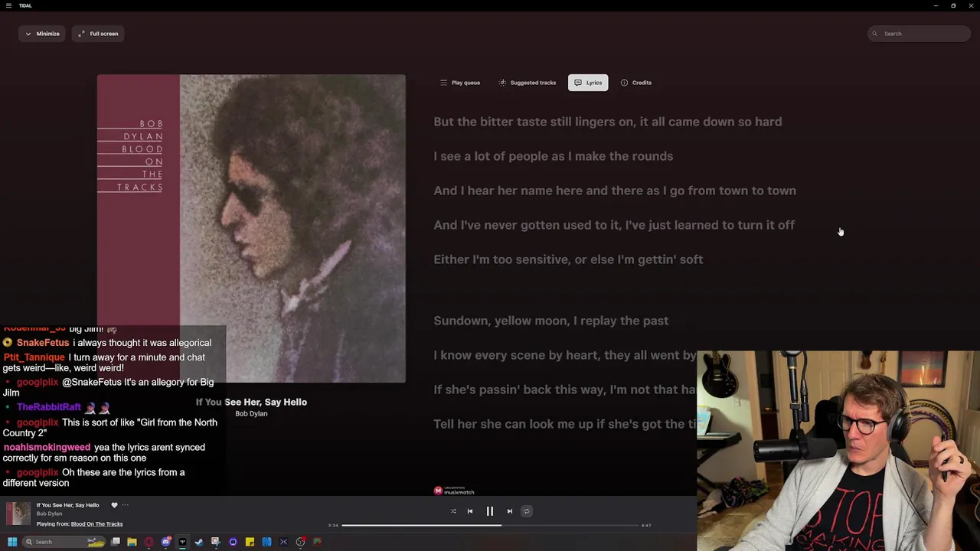Select the Lyrics tab

[x=588, y=83]
